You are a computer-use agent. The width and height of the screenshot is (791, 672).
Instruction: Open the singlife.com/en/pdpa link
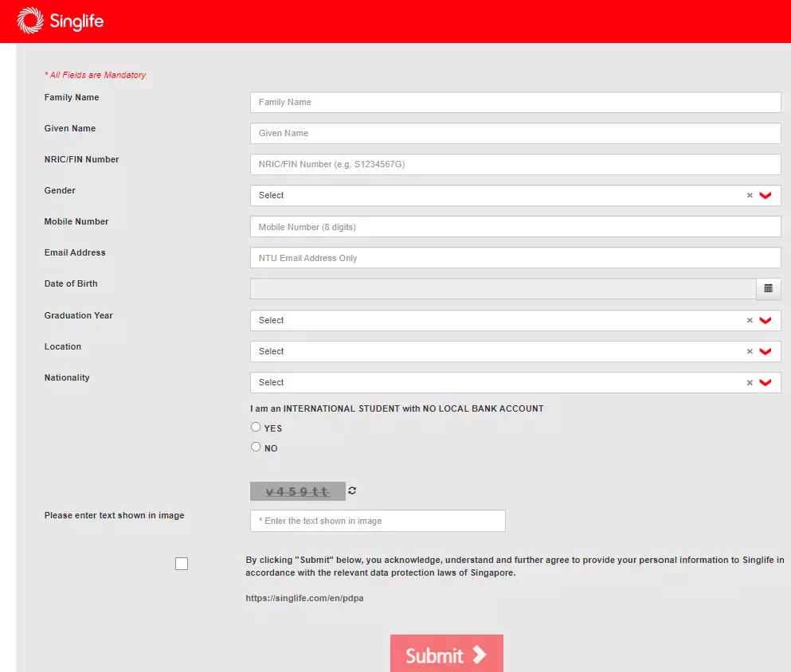[x=305, y=598]
